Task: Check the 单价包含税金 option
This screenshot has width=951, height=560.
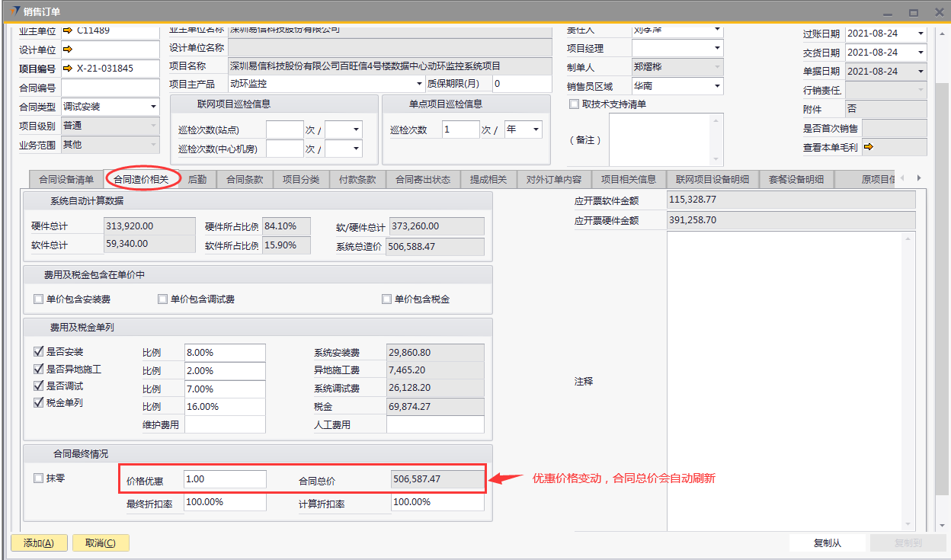Action: pos(387,299)
